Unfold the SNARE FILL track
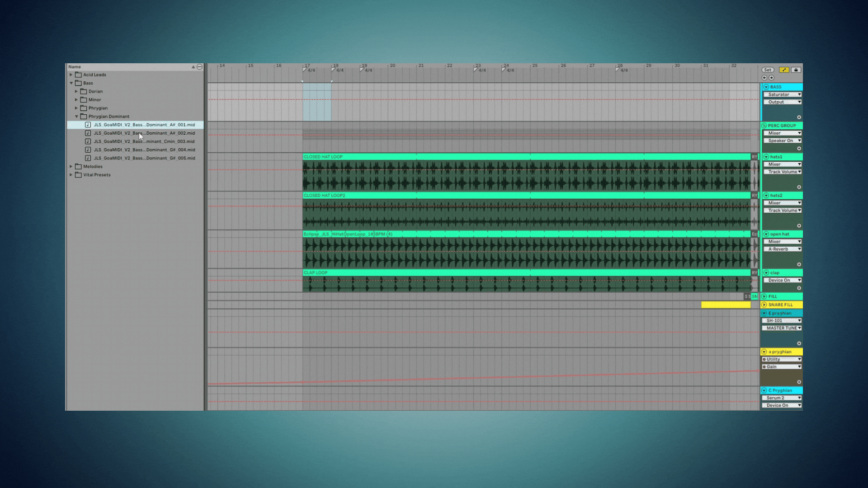This screenshot has height=488, width=868. click(764, 305)
